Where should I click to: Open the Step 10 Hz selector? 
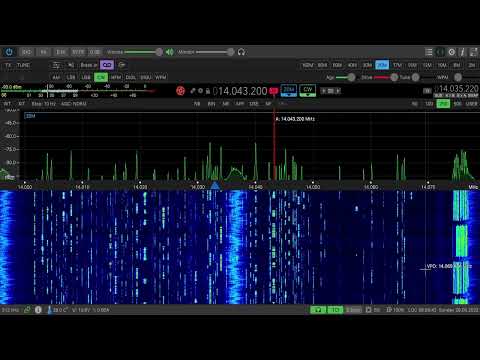pyautogui.click(x=43, y=104)
